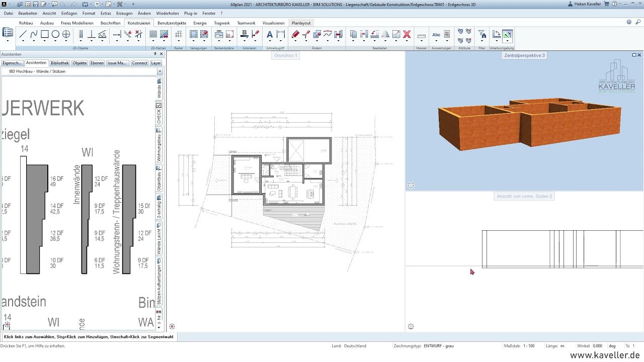Switch to the Bibliothek palette tab

pyautogui.click(x=60, y=63)
